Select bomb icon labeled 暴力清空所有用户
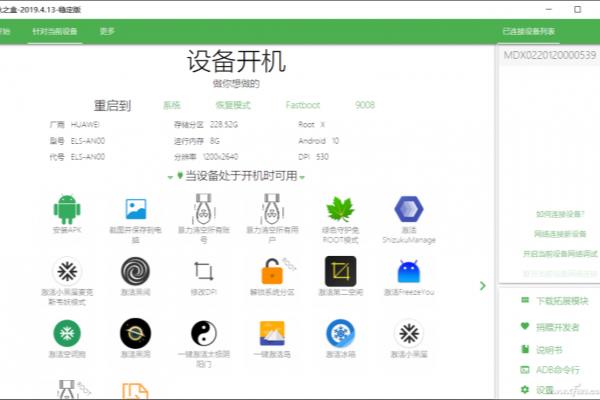Image resolution: width=600 pixels, height=400 pixels. coord(272,209)
